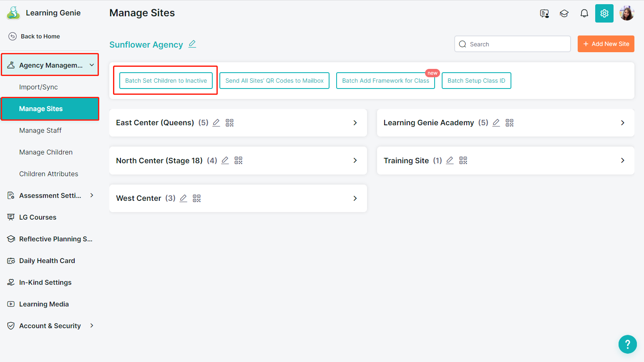The image size is (644, 362).
Task: Click the graduation cap icon in header
Action: pyautogui.click(x=564, y=13)
